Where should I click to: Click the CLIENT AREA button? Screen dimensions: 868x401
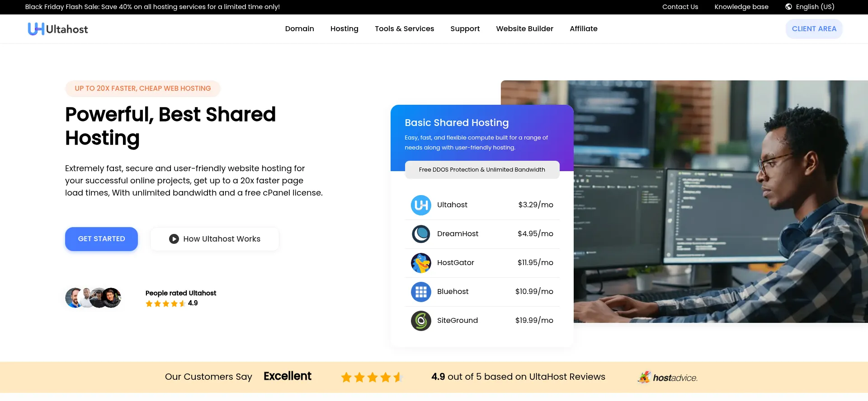pyautogui.click(x=814, y=29)
